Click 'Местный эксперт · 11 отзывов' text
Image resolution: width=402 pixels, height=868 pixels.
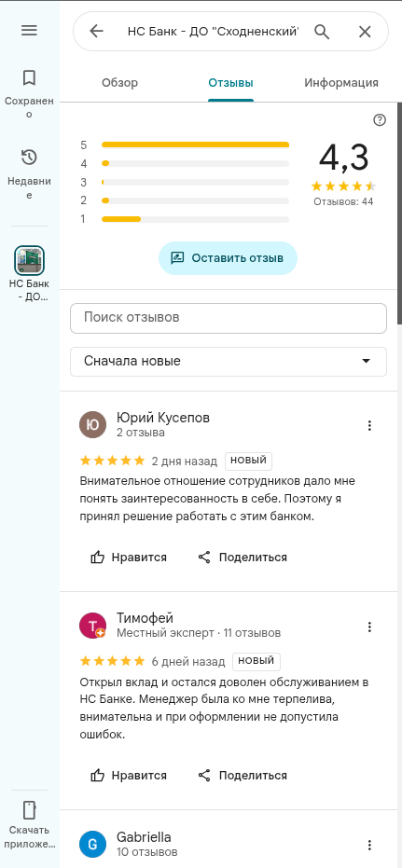(199, 632)
